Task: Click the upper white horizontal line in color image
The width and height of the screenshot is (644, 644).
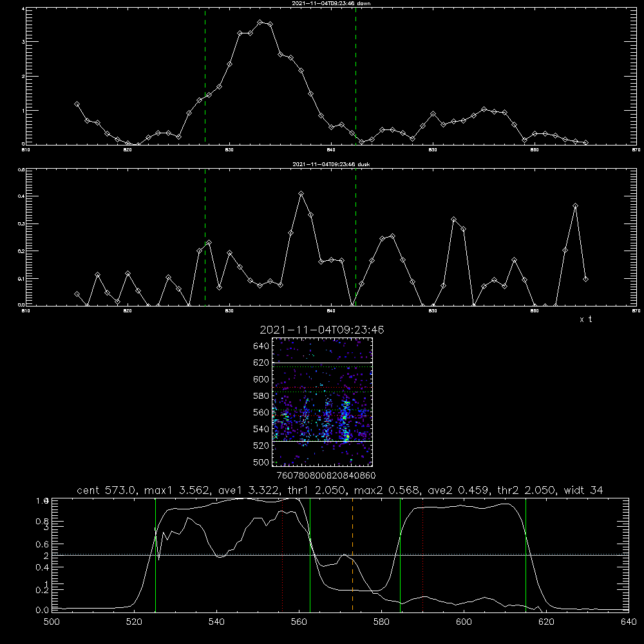Action: [x=323, y=363]
